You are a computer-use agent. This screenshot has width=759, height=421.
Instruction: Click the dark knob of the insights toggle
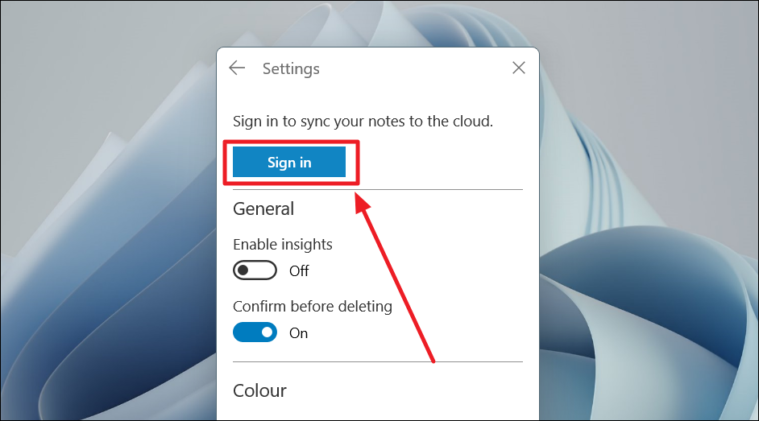[x=243, y=271]
